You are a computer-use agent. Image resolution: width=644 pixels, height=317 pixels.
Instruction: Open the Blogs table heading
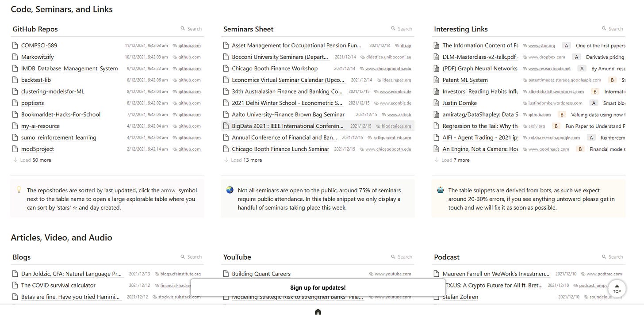coord(21,257)
